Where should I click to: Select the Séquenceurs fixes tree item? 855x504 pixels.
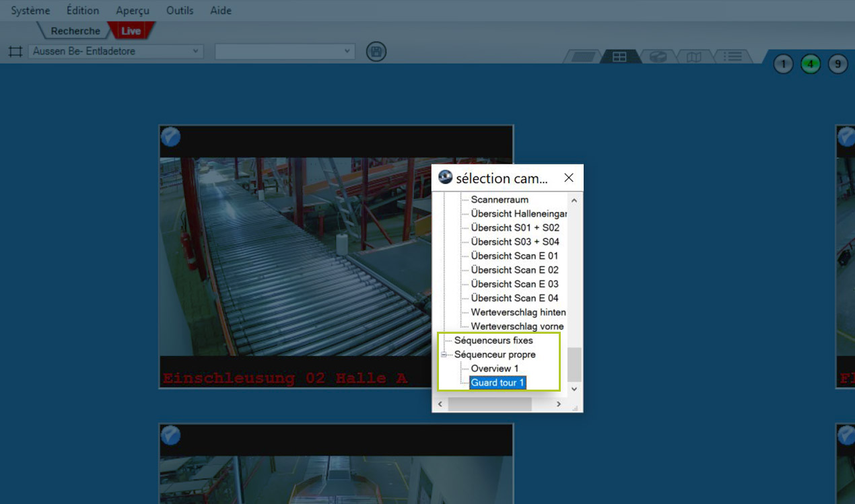(493, 340)
